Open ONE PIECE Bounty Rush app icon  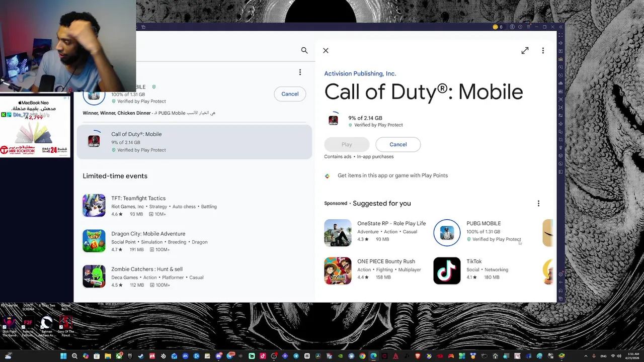click(338, 270)
